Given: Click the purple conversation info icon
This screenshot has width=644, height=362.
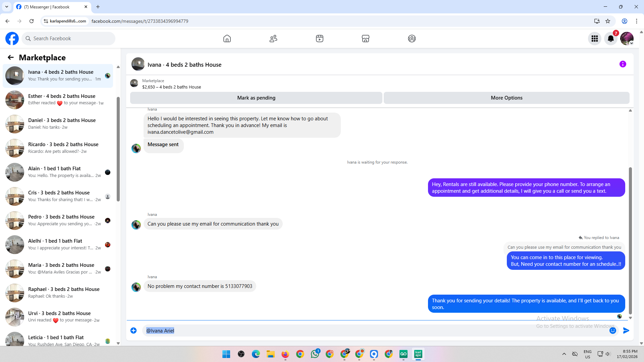Looking at the screenshot, I should click(x=623, y=64).
